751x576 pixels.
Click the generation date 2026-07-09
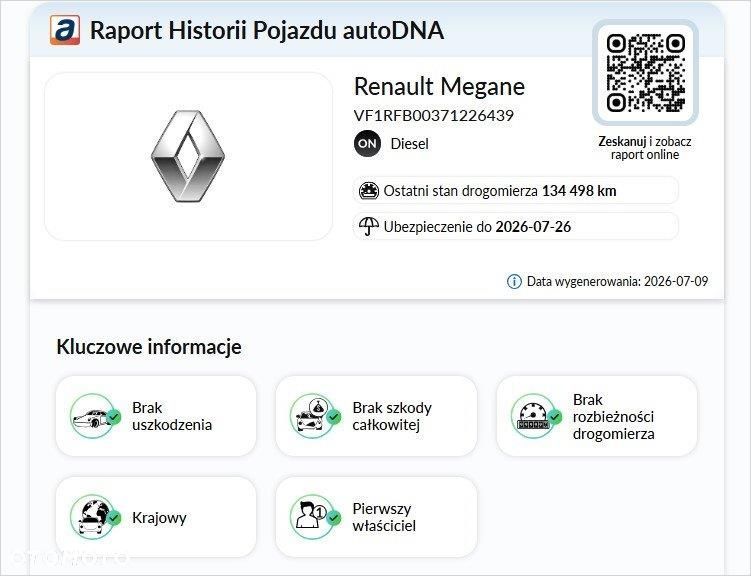click(676, 281)
